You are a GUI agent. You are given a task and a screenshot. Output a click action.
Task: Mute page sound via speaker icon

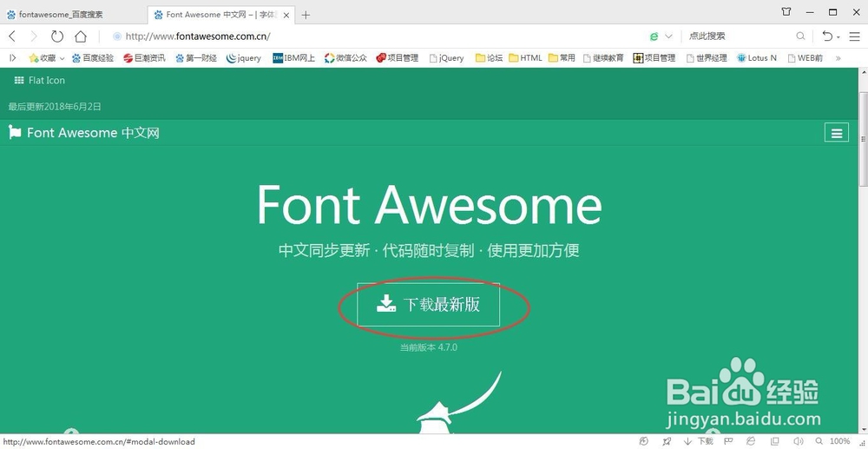point(799,441)
